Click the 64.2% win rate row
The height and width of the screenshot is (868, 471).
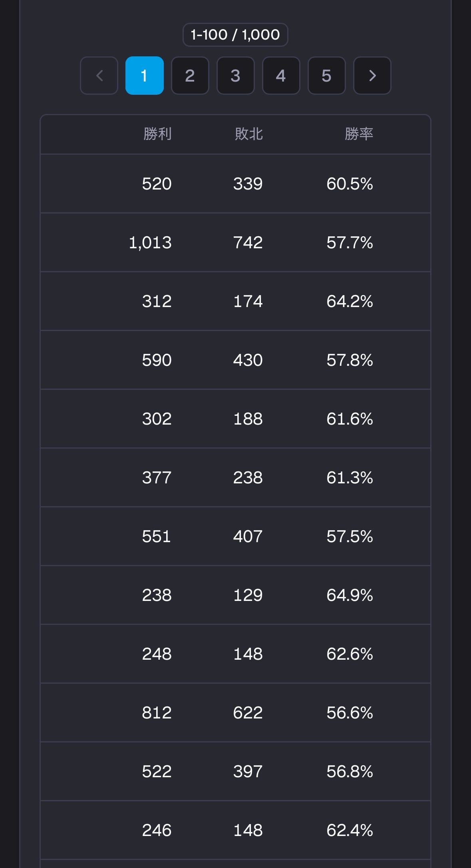coord(235,301)
